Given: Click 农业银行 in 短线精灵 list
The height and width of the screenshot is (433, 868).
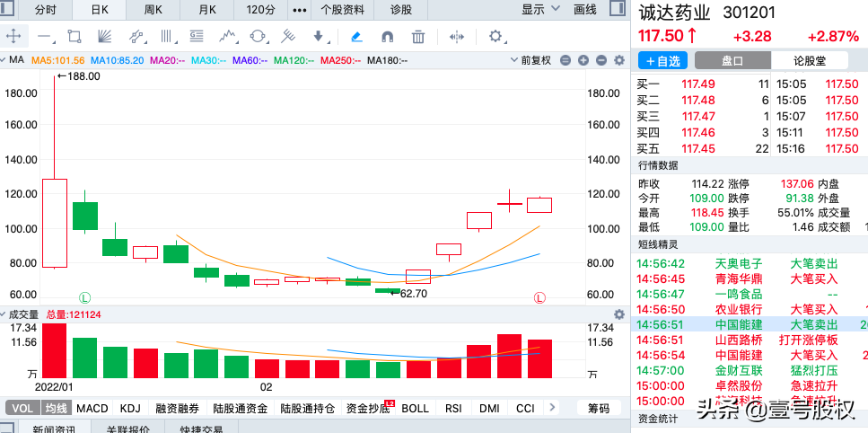Looking at the screenshot, I should [739, 309].
